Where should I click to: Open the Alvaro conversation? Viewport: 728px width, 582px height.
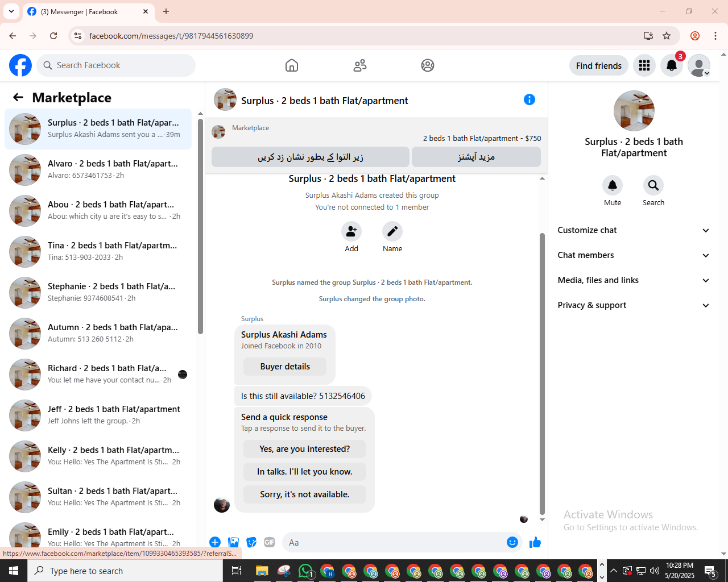98,170
